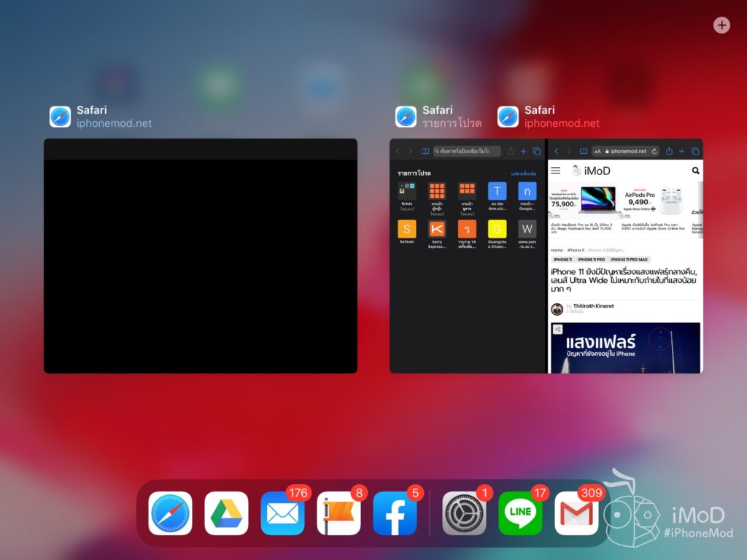
Task: Select the black Safari iphonemod.net window card
Action: pos(199,255)
